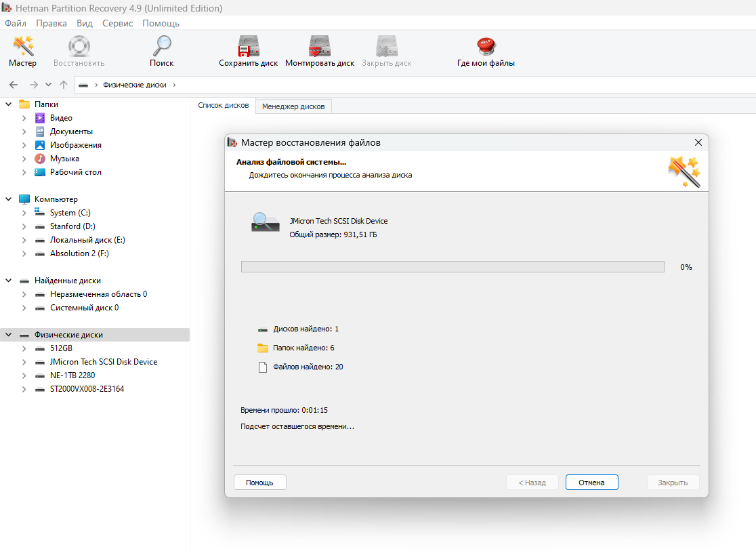Viewport: 756px width, 551px height.
Task: Click the Закрыть button in wizard
Action: click(x=673, y=483)
